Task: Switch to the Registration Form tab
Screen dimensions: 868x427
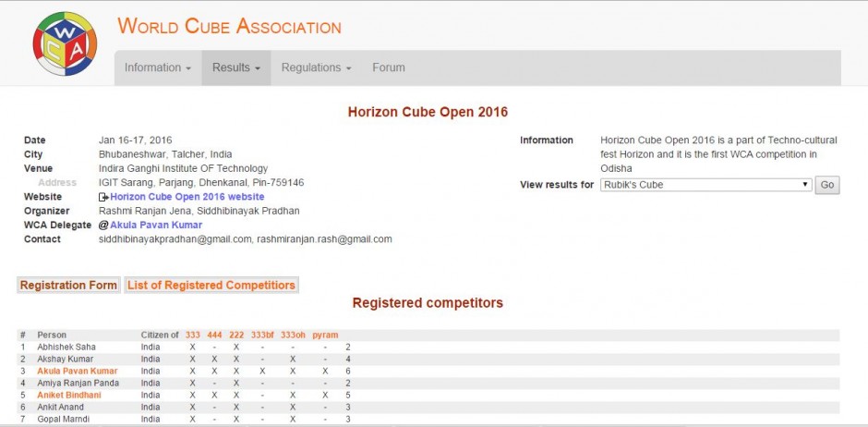Action: click(x=68, y=286)
